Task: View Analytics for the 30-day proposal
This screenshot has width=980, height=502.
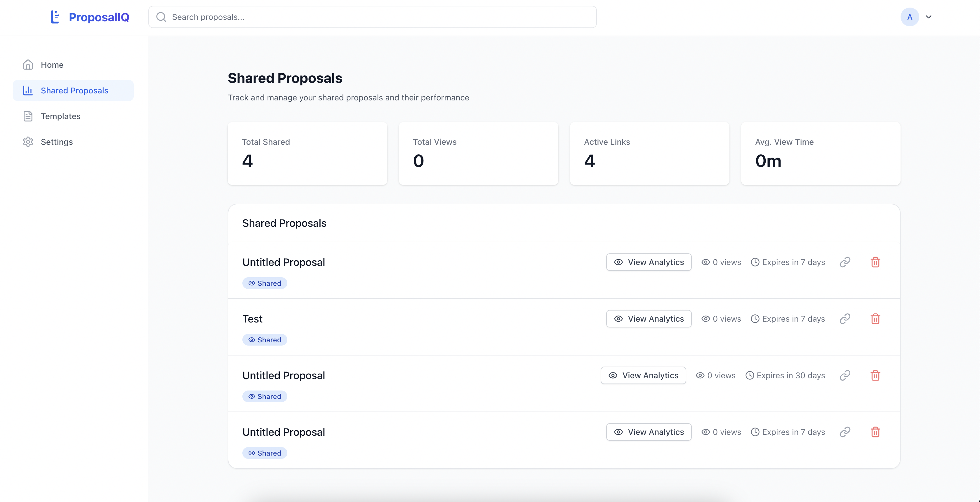Action: (643, 375)
